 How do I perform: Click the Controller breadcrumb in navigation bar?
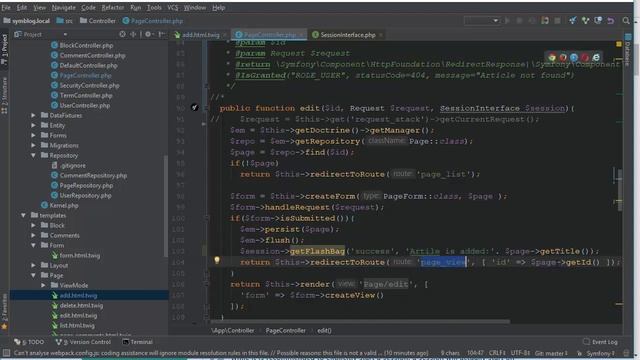98,20
